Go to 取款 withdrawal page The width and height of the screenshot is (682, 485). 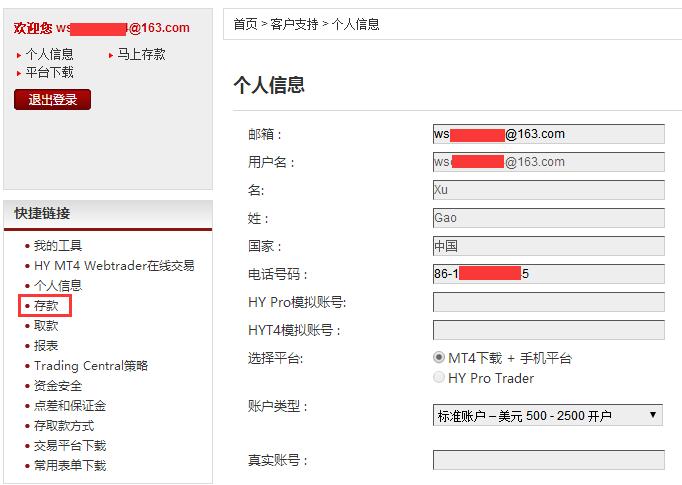pyautogui.click(x=46, y=326)
